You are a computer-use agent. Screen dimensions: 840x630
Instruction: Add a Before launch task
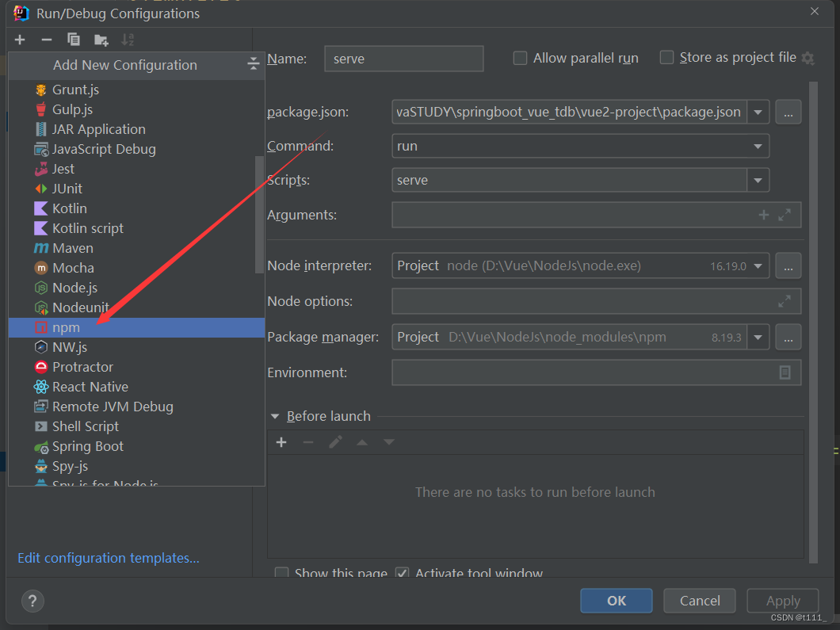coord(281,442)
